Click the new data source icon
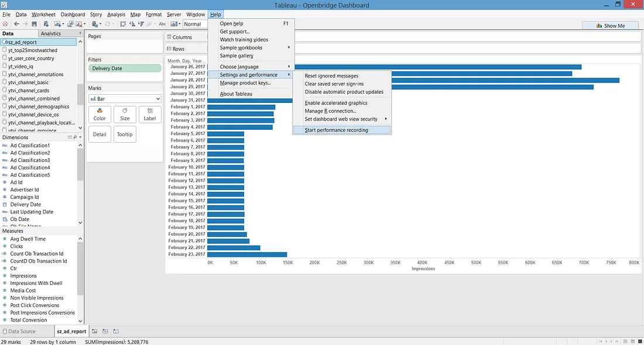The width and height of the screenshot is (644, 345). coord(46,24)
